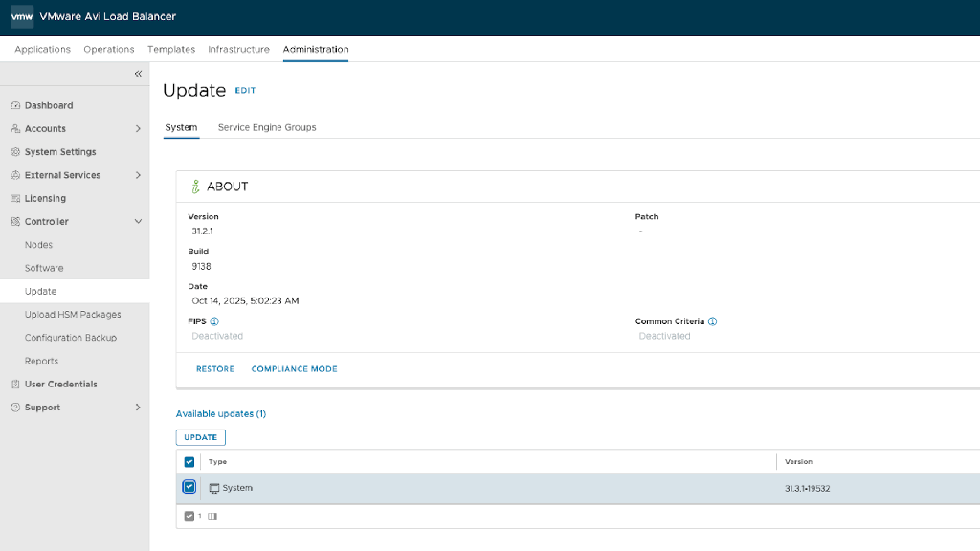Click the VMware logo icon

[x=22, y=17]
